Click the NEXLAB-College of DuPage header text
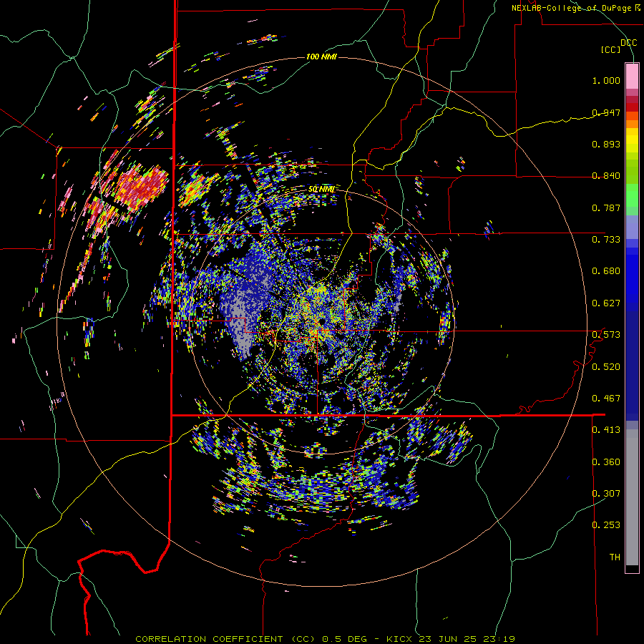 click(x=575, y=8)
